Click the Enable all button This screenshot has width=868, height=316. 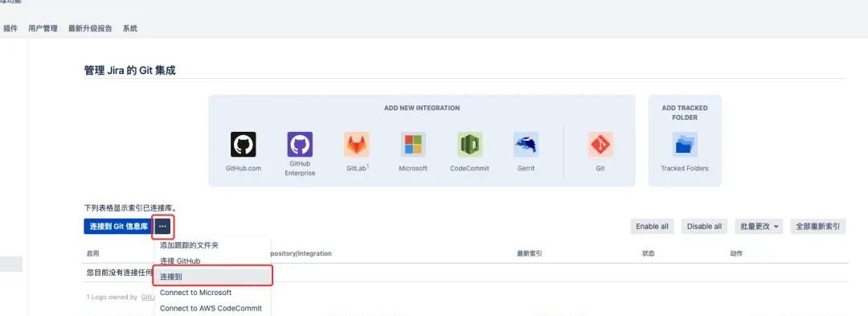652,227
